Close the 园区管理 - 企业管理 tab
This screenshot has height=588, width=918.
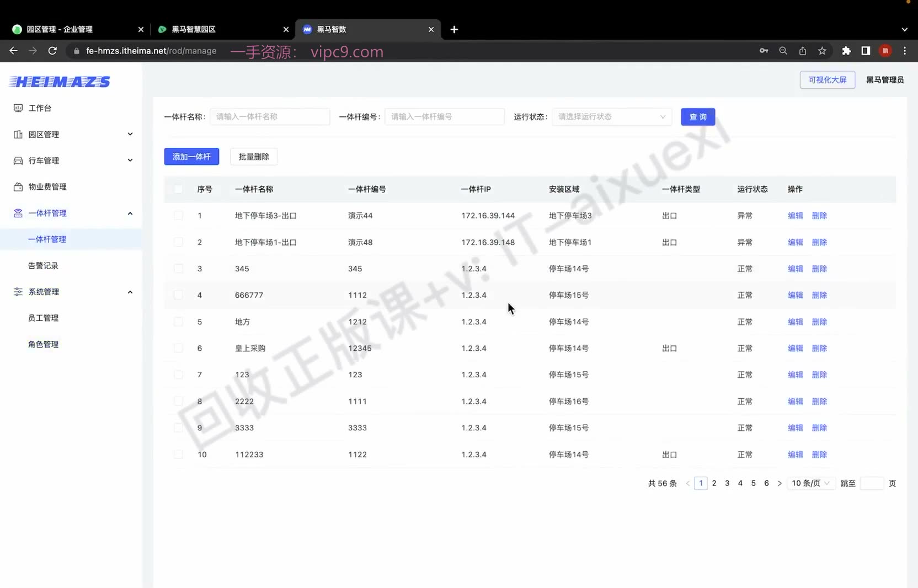pyautogui.click(x=141, y=29)
